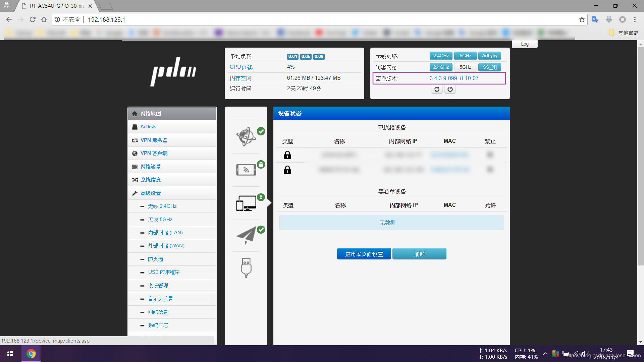Screen dimensions: 644x362
Task: Select the connected clients devices icon
Action: [x=247, y=203]
